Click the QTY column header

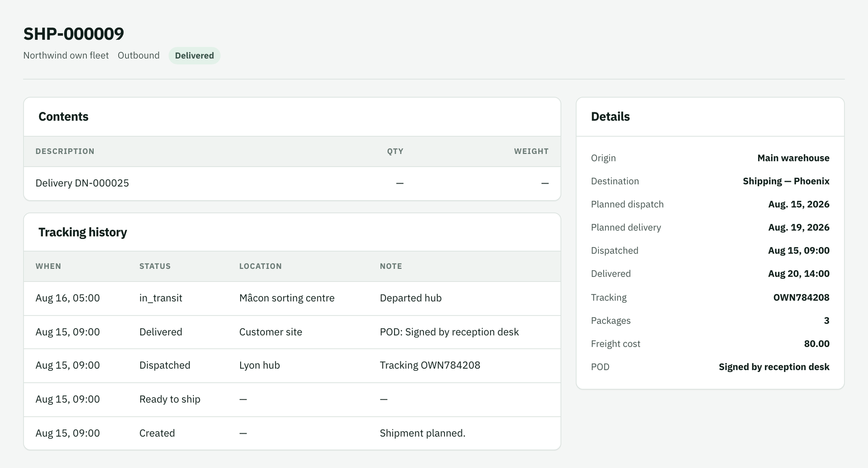coord(395,151)
